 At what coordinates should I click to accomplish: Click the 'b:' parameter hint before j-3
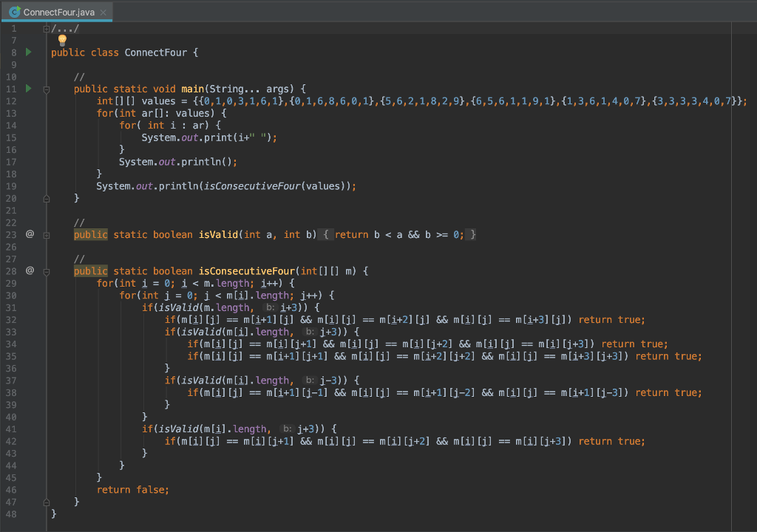310,381
